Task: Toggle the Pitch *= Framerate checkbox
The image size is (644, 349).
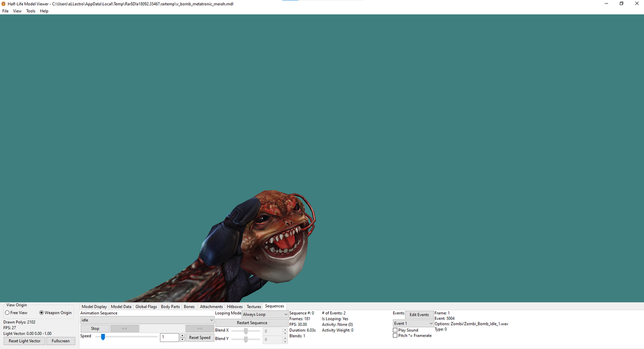Action: (x=395, y=335)
